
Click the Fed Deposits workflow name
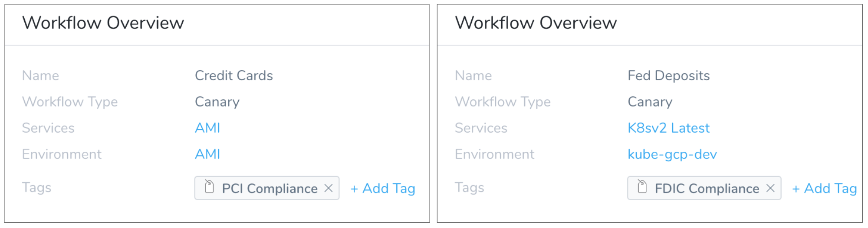(668, 76)
